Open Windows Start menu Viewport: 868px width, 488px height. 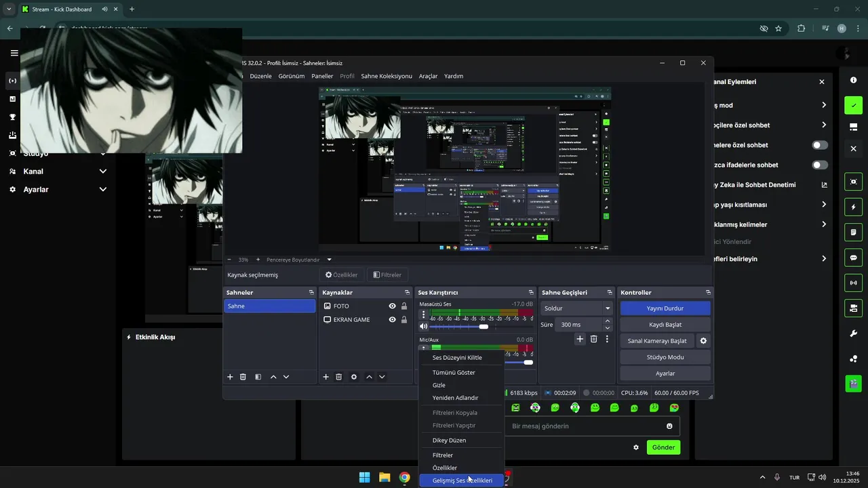coord(364,477)
